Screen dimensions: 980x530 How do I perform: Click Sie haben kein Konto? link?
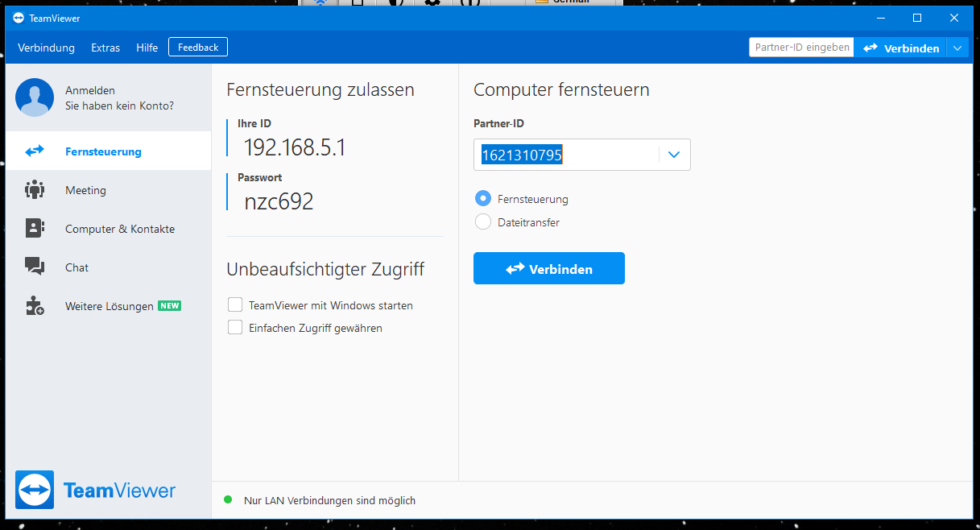(119, 106)
